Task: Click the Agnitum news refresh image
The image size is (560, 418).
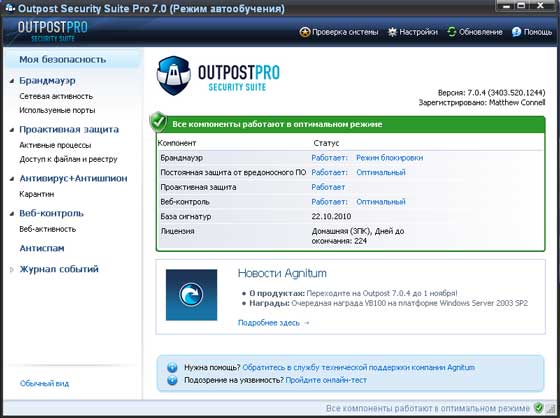Action: pos(191,295)
